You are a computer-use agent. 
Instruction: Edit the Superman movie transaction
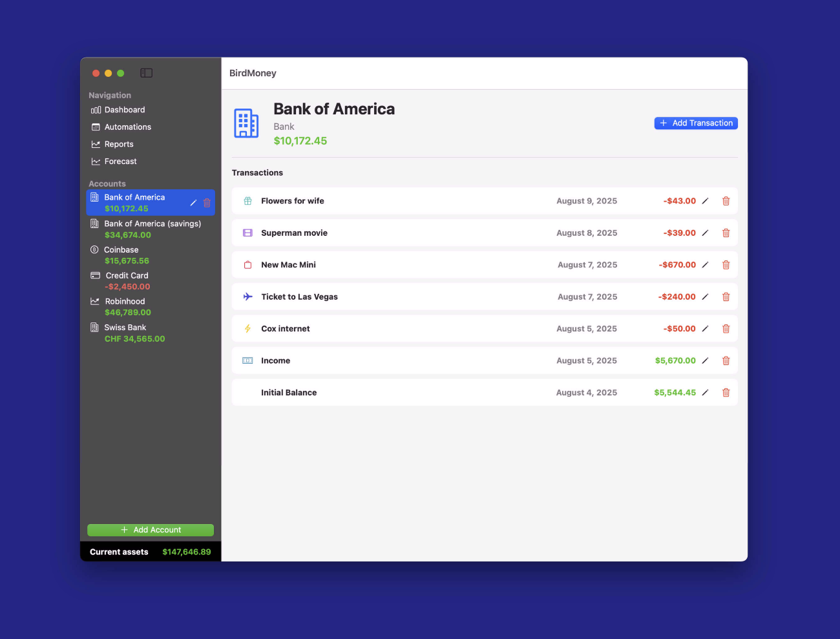[705, 233]
